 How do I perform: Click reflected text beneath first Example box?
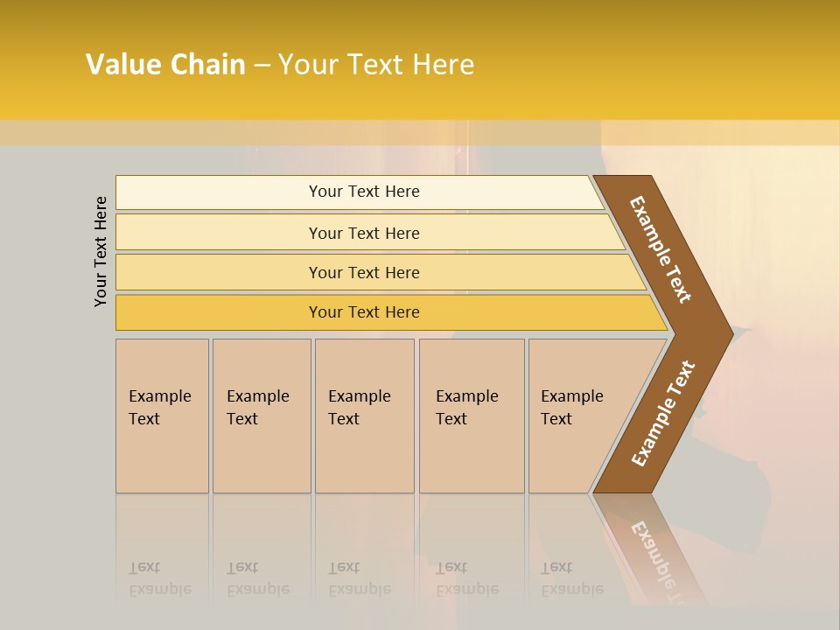(x=159, y=578)
